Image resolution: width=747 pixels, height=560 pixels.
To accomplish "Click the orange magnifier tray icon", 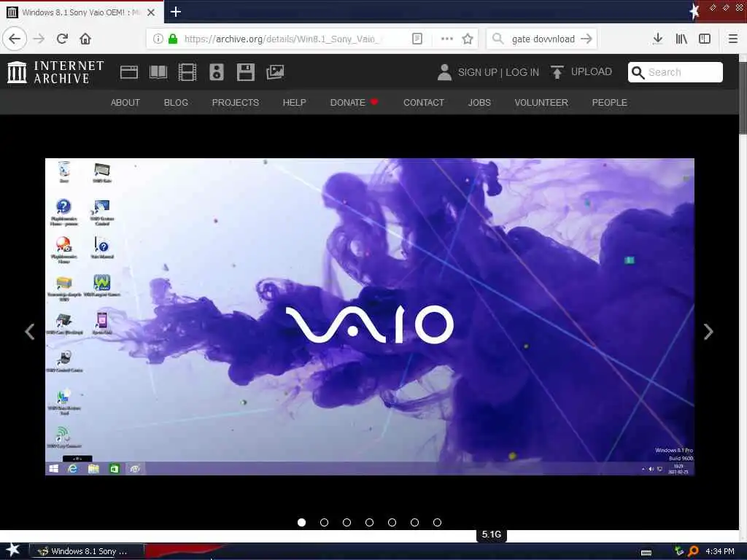I will point(693,551).
